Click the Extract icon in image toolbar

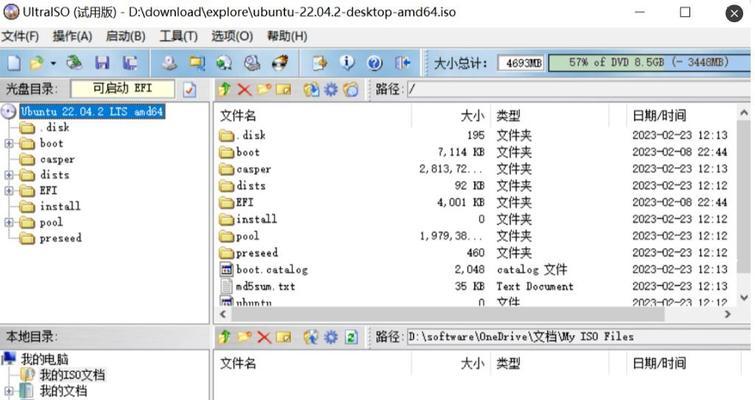(x=311, y=89)
